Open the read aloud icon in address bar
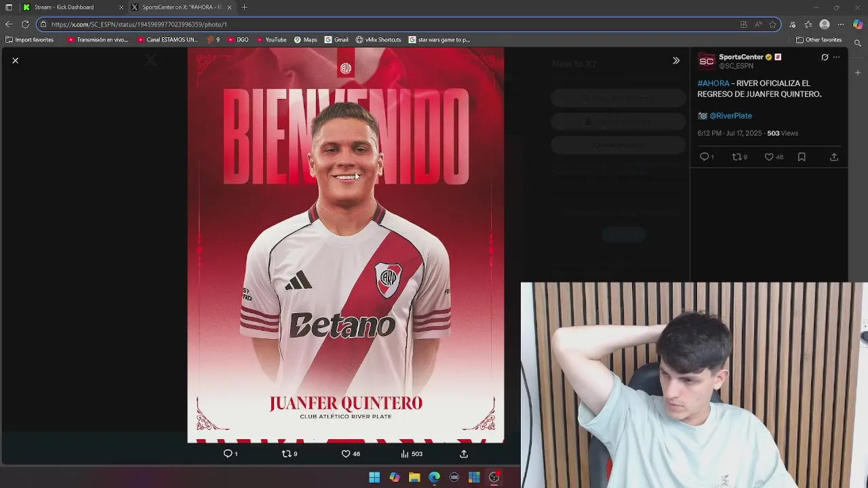The width and height of the screenshot is (868, 488). point(758,24)
